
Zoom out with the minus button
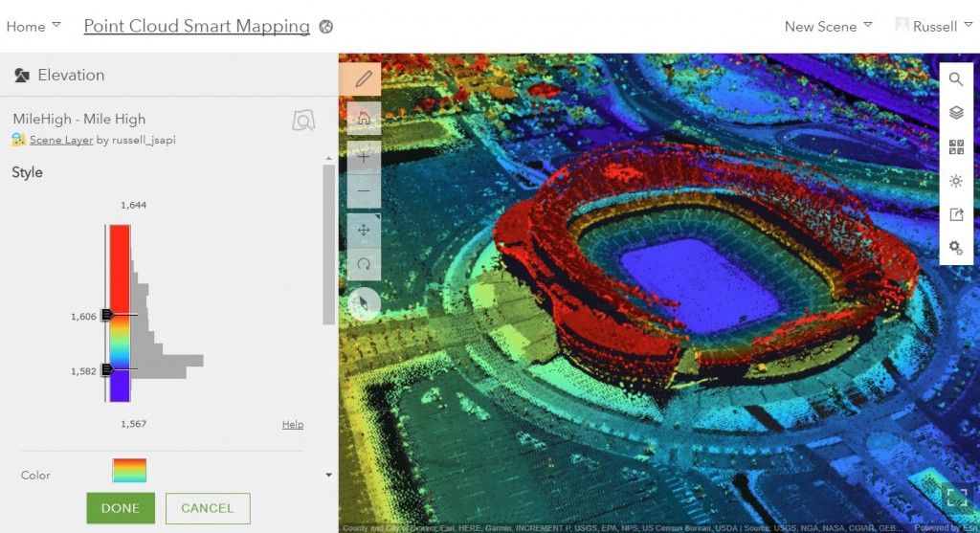pyautogui.click(x=363, y=191)
